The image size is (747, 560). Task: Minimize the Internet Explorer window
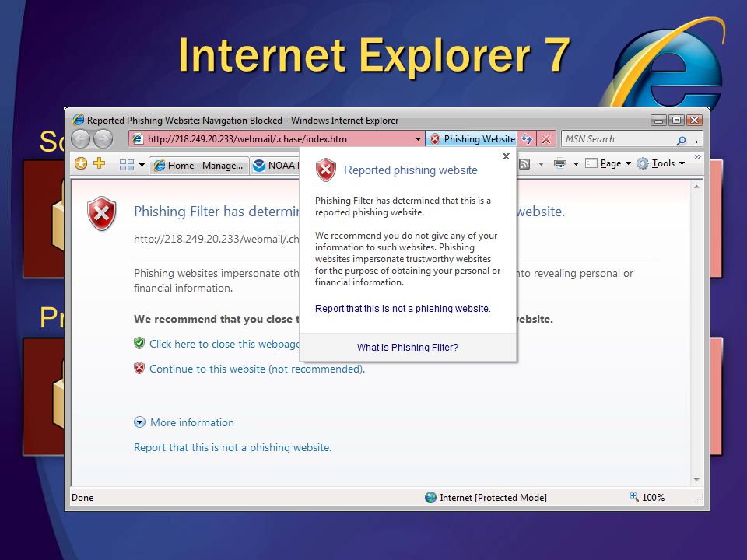click(x=659, y=121)
